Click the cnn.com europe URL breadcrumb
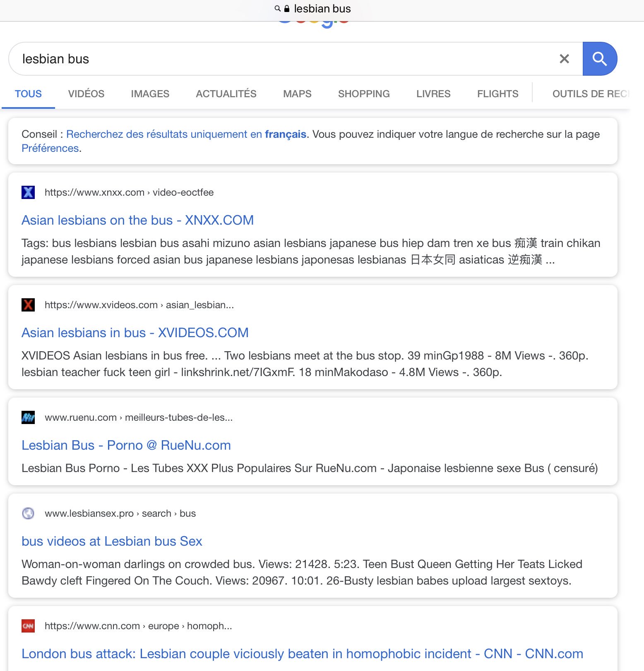Viewport: 644px width, 671px height. click(x=138, y=626)
